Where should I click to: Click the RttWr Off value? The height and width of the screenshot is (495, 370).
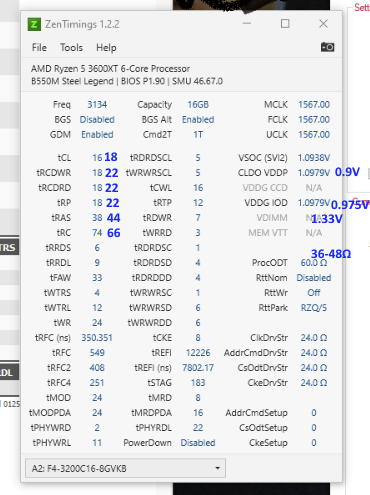point(314,293)
